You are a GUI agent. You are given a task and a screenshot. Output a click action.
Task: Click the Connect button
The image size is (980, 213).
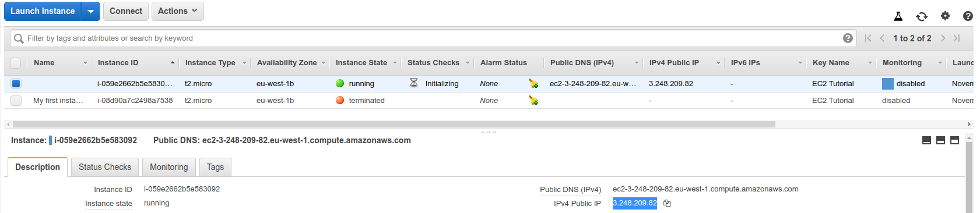click(x=125, y=11)
